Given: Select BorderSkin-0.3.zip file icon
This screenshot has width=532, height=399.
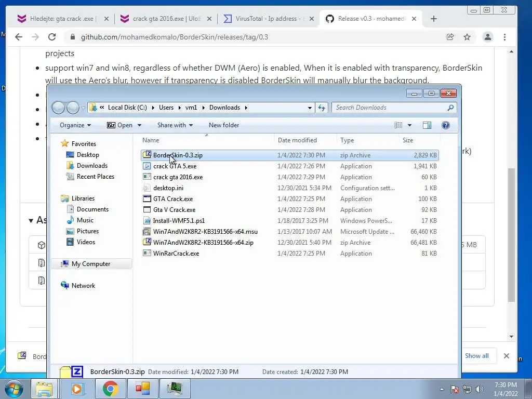Looking at the screenshot, I should click(x=147, y=155).
